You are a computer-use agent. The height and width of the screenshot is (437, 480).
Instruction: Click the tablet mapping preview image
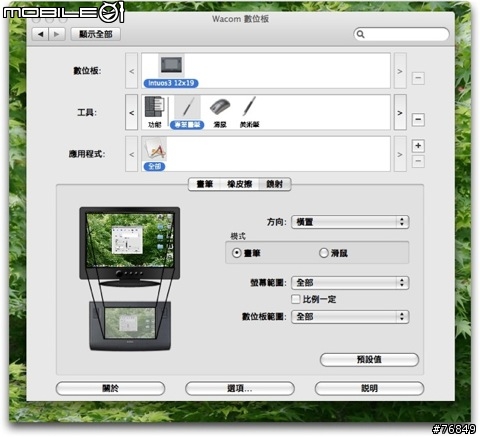coord(130,326)
